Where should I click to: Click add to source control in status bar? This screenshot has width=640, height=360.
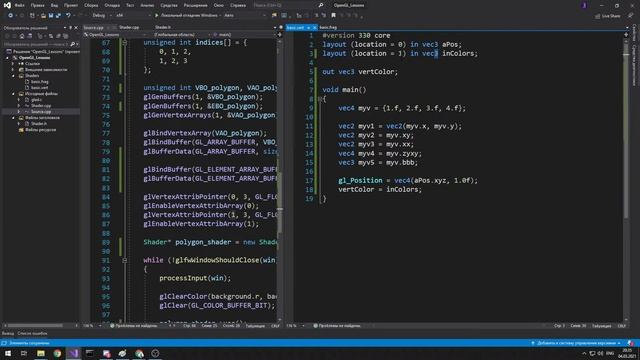tap(576, 343)
